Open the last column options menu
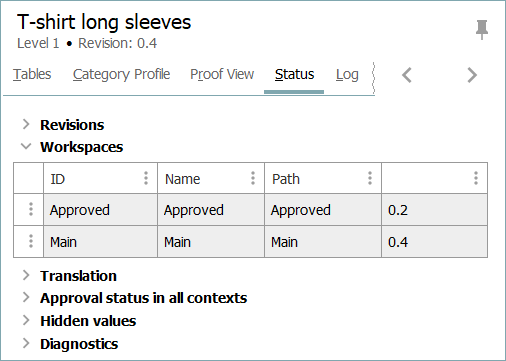506x361 pixels. [476, 178]
